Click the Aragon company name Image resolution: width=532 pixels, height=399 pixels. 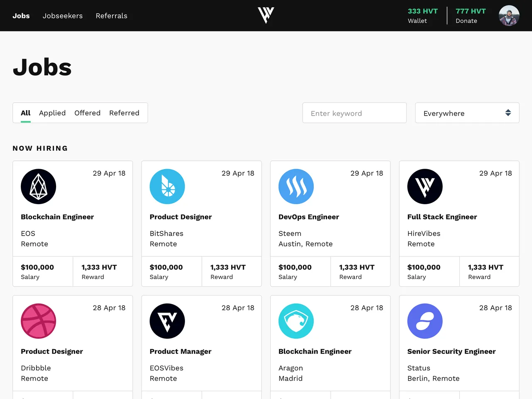(x=291, y=368)
